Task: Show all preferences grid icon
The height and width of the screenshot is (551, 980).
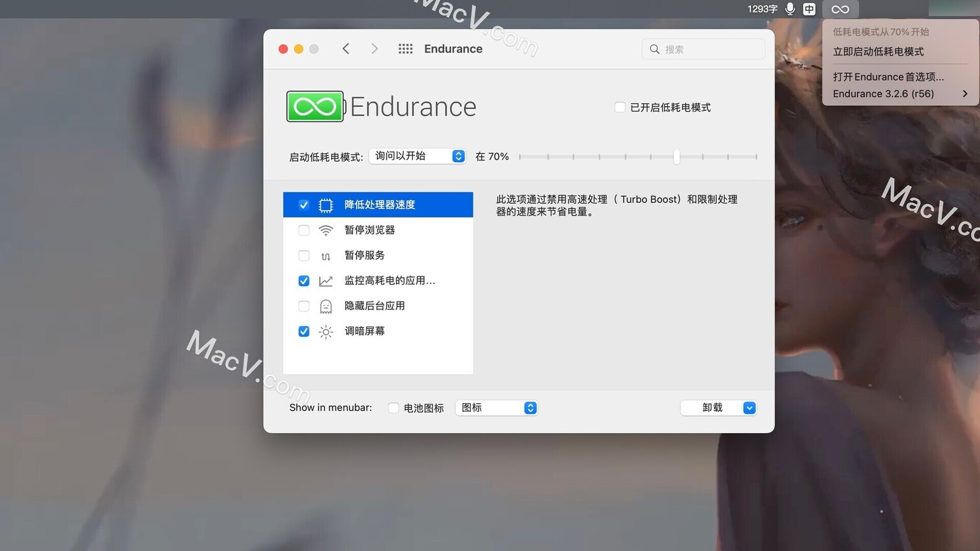Action: point(405,49)
